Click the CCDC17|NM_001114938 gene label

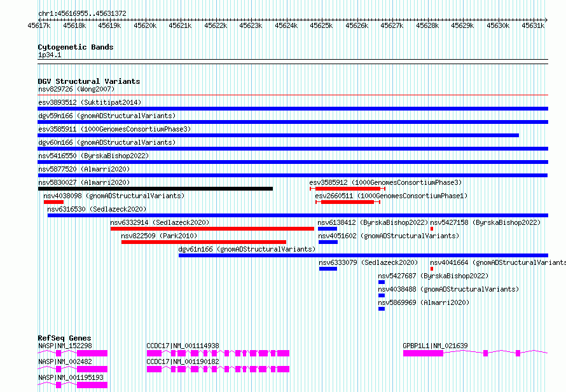point(183,346)
